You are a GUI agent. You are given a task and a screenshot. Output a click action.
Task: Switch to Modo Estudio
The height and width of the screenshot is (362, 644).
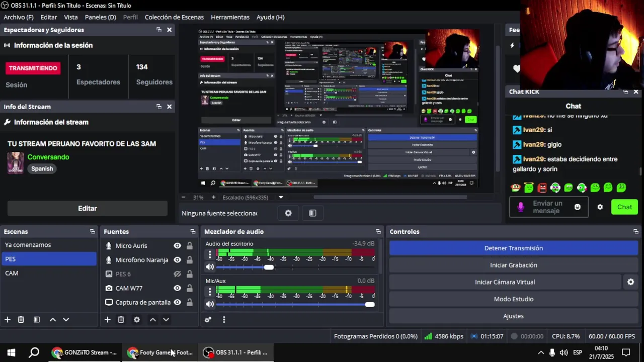[514, 299]
